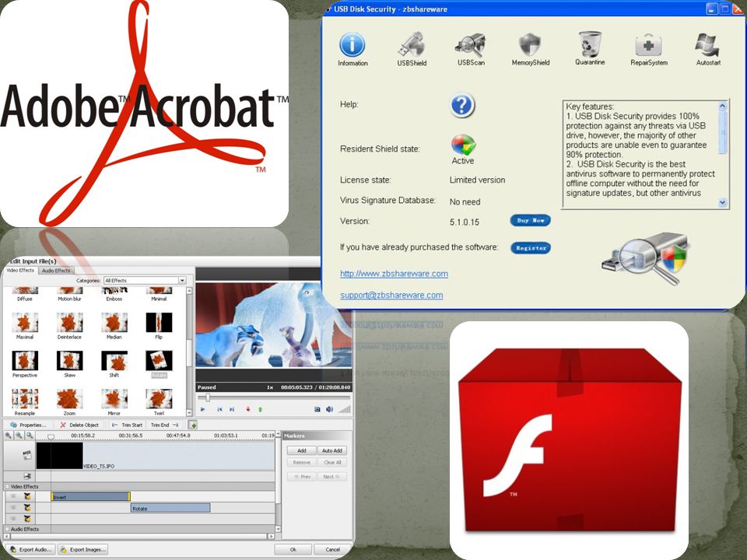The image size is (747, 560).
Task: Open the http://www.zbshareware.com link
Action: point(394,274)
